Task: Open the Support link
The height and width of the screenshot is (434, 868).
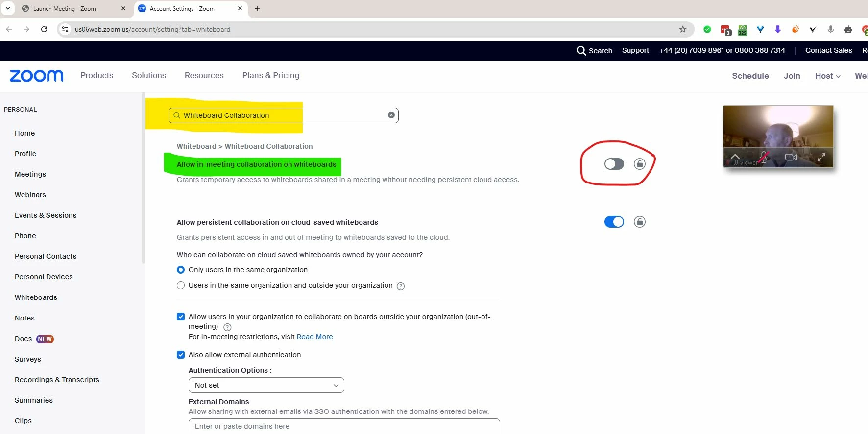Action: [635, 50]
